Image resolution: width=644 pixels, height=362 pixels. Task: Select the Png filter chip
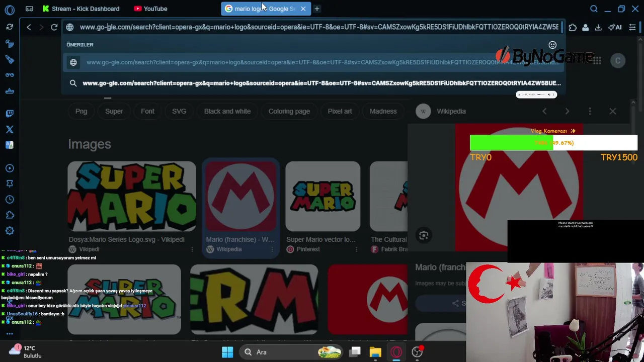click(81, 111)
